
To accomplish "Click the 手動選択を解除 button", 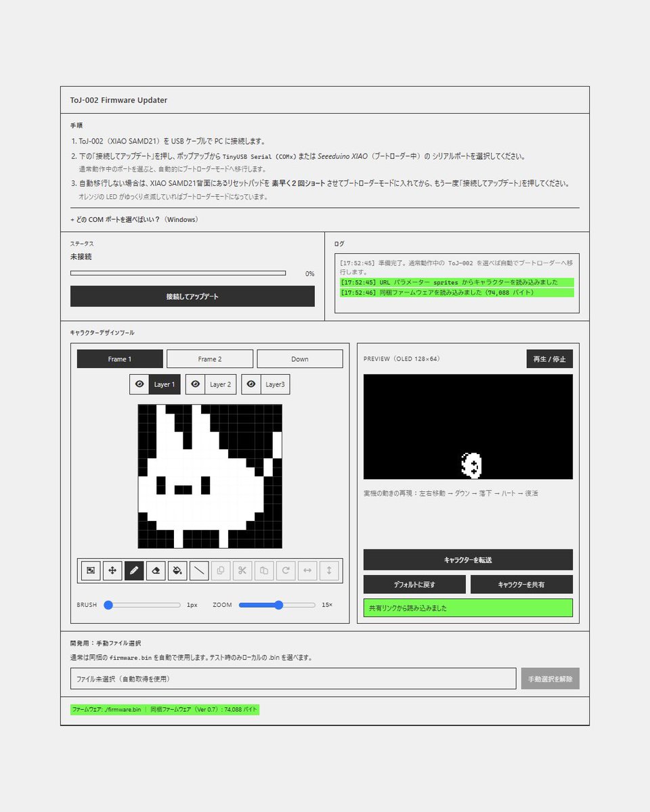I will tap(550, 679).
